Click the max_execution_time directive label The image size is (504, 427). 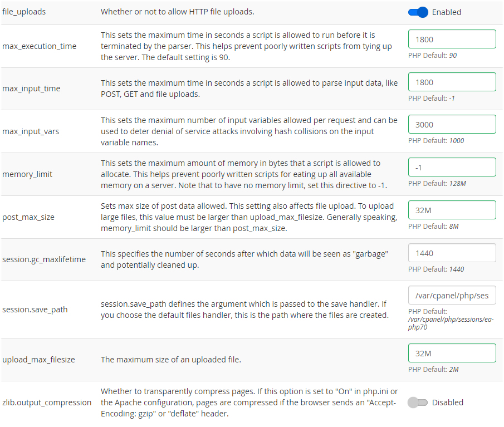(40, 46)
